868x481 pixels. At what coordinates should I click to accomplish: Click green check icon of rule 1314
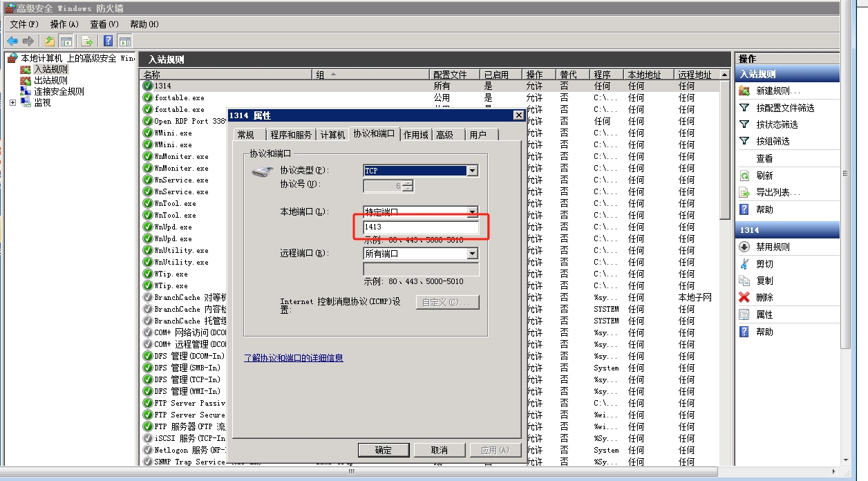tap(148, 86)
